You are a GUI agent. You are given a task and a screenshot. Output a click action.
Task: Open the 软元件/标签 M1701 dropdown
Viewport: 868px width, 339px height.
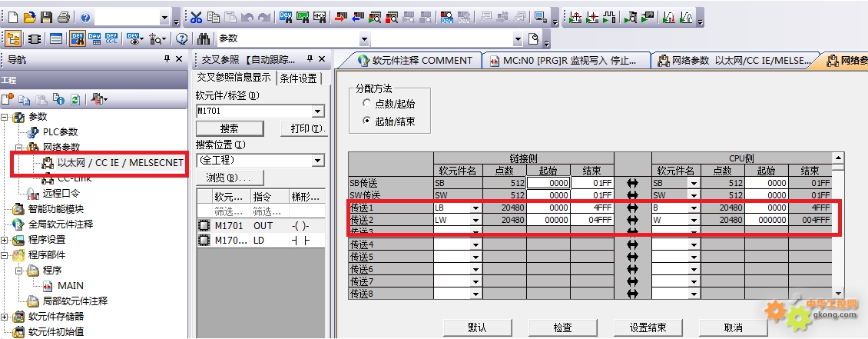[318, 111]
